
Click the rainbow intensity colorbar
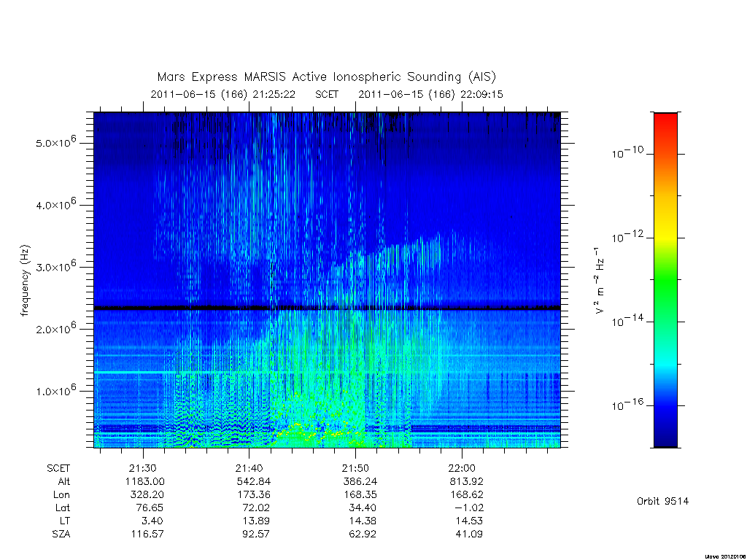tap(665, 280)
